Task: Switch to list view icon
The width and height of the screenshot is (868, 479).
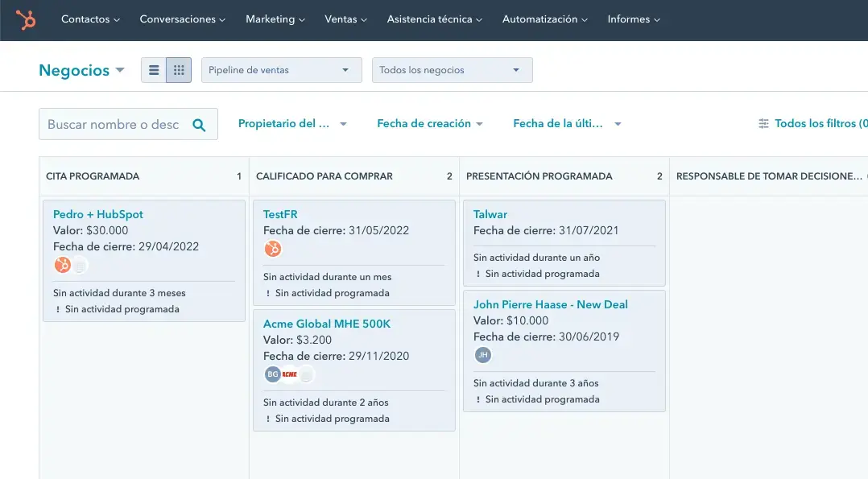Action: 154,70
